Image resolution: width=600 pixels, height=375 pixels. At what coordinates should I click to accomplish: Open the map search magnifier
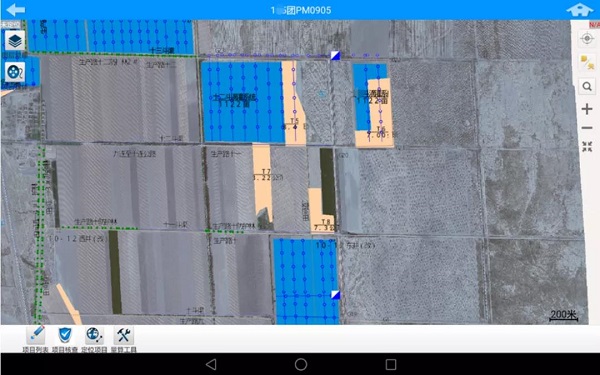[587, 86]
